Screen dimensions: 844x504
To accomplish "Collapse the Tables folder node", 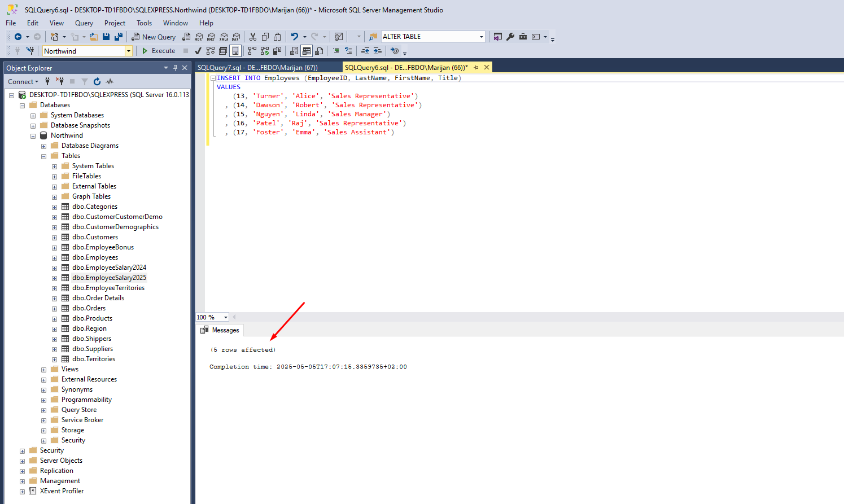I will pyautogui.click(x=43, y=156).
